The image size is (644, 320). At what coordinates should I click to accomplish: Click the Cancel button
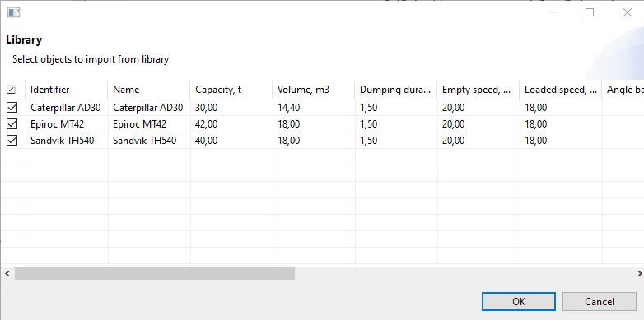(x=600, y=302)
